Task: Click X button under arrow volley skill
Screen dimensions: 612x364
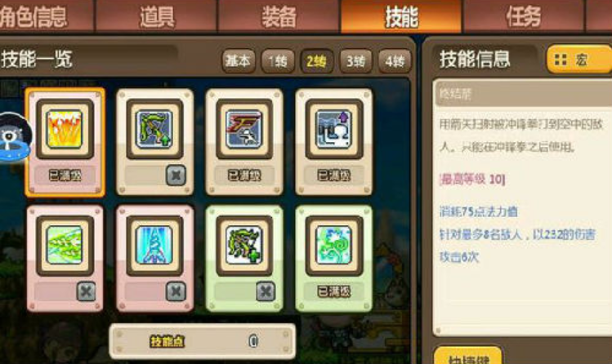Action: [86, 291]
